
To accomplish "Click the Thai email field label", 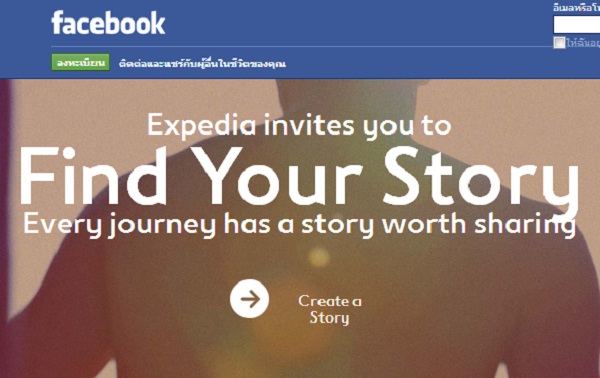I will [x=576, y=8].
